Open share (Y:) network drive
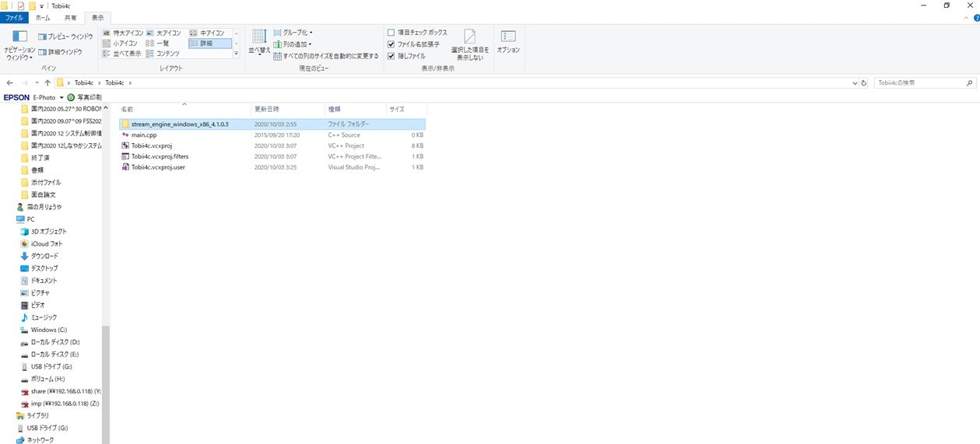 61,391
